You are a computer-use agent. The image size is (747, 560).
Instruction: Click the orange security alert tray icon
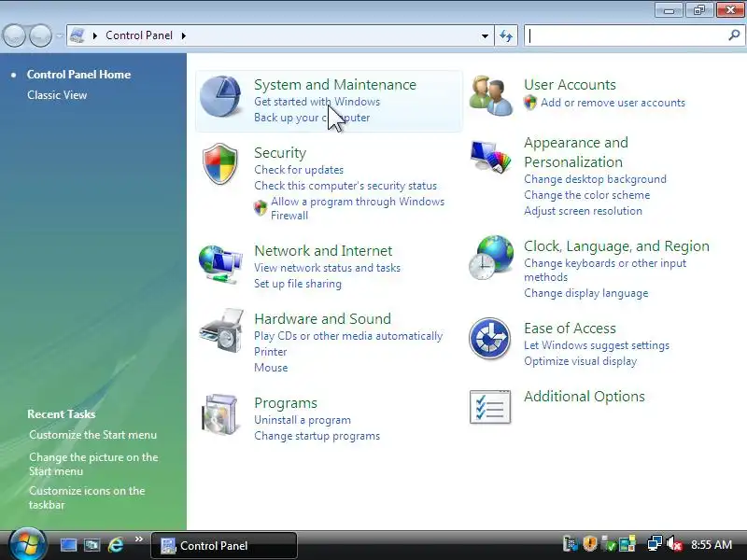pyautogui.click(x=590, y=544)
